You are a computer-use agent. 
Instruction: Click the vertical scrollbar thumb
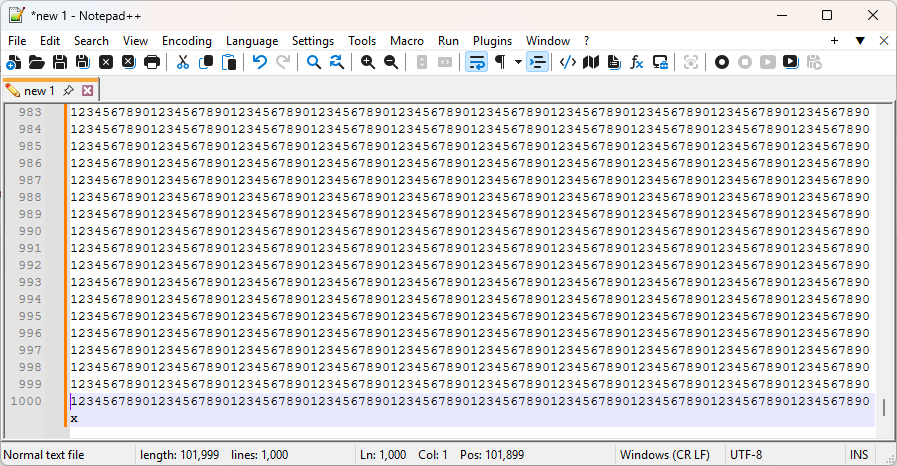pos(884,408)
